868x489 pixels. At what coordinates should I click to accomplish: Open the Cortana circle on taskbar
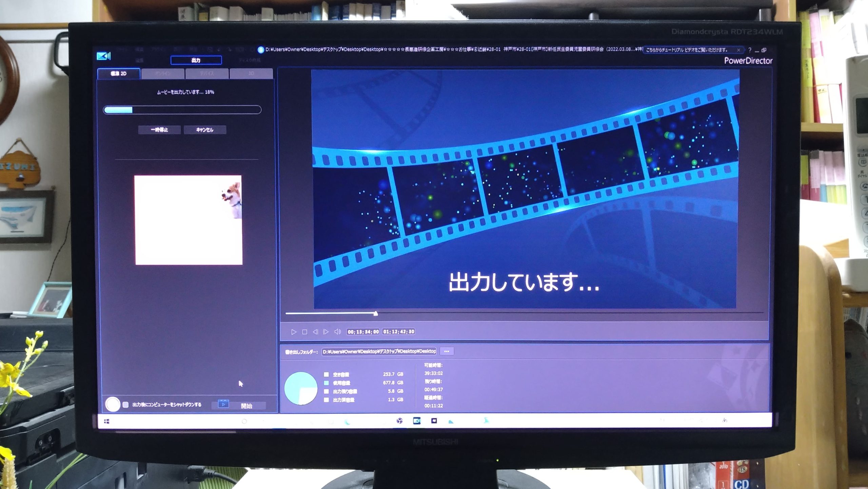[244, 422]
